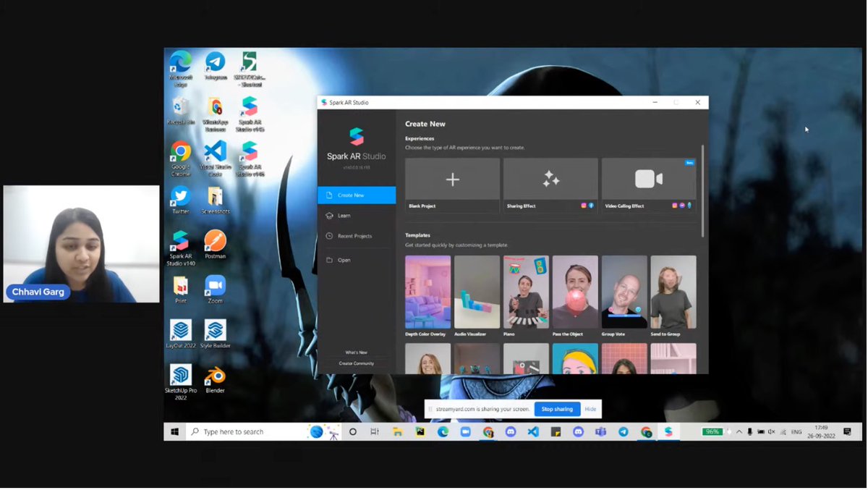Choose the Group Vote template

(x=624, y=296)
